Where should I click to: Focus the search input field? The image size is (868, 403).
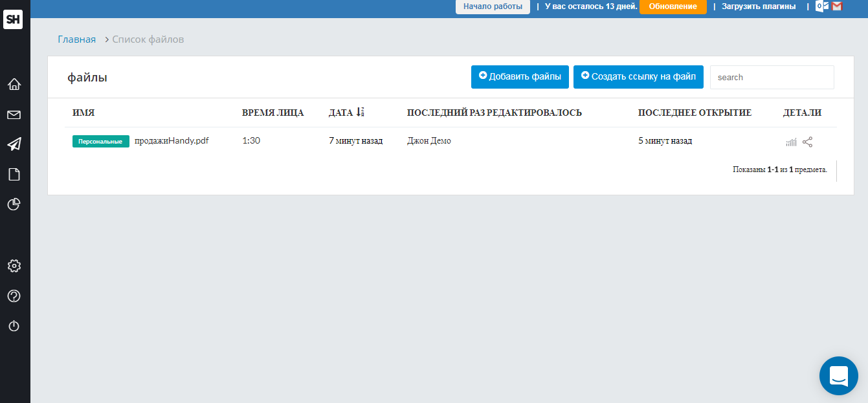pos(772,77)
